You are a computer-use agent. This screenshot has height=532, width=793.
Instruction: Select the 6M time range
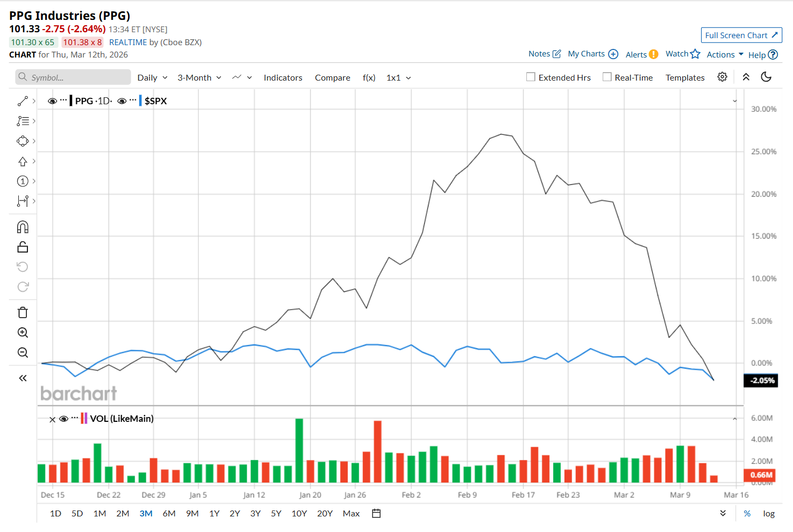point(169,513)
